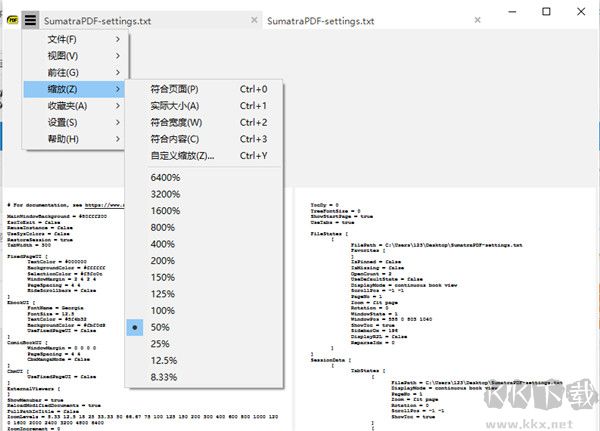
Task: Expand submenu arrow next to 帮助(H)
Action: point(118,139)
